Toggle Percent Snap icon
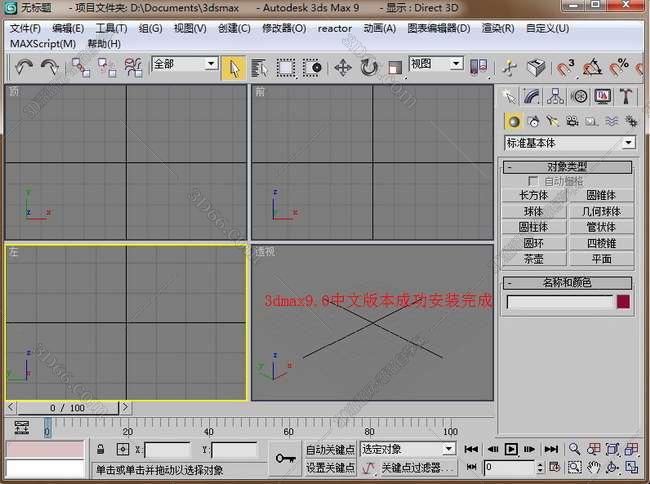Viewport: 650px width, 484px height. [618, 68]
